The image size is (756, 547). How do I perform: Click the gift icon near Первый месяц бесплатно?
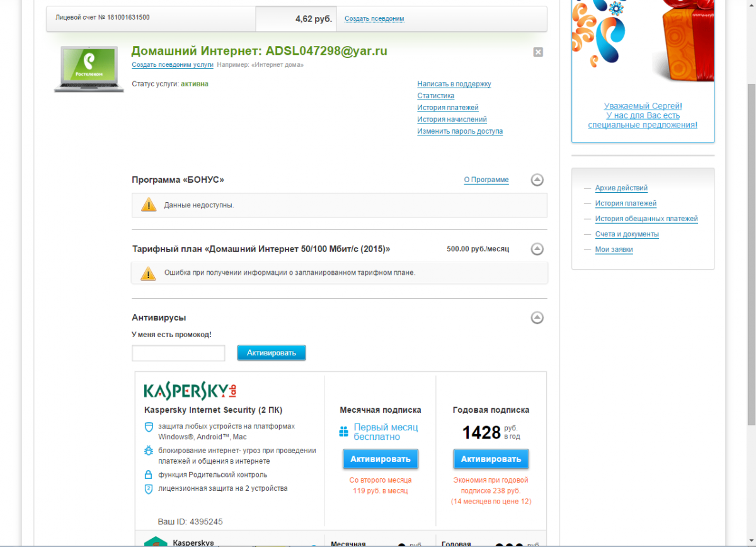[344, 432]
